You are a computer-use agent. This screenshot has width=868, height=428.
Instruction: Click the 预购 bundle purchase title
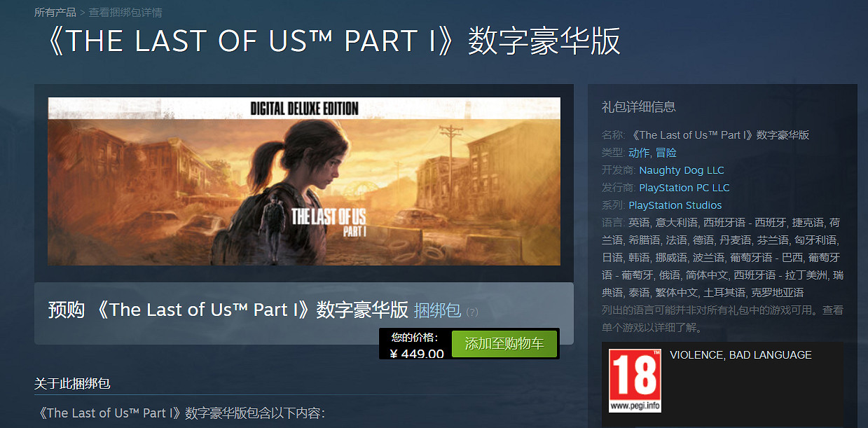[228, 310]
